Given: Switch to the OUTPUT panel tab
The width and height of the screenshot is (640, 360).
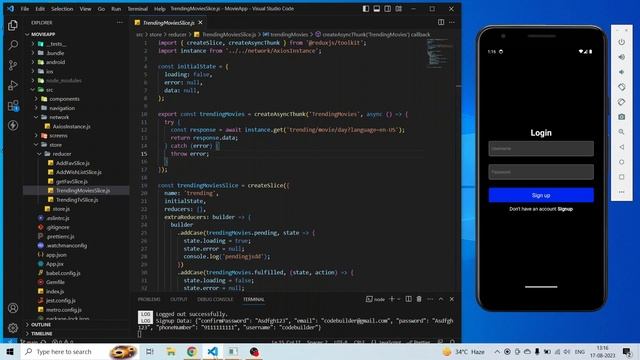Looking at the screenshot, I should (x=179, y=299).
